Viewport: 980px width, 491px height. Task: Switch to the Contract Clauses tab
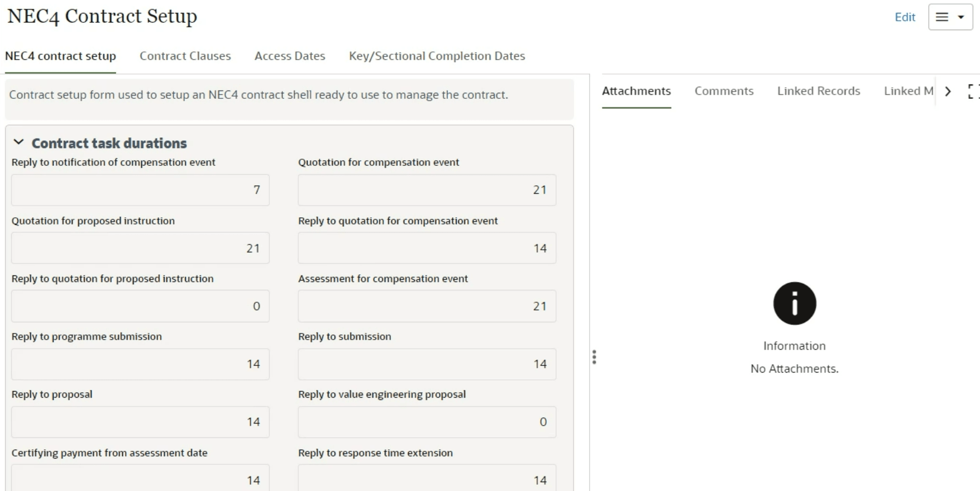coord(185,56)
